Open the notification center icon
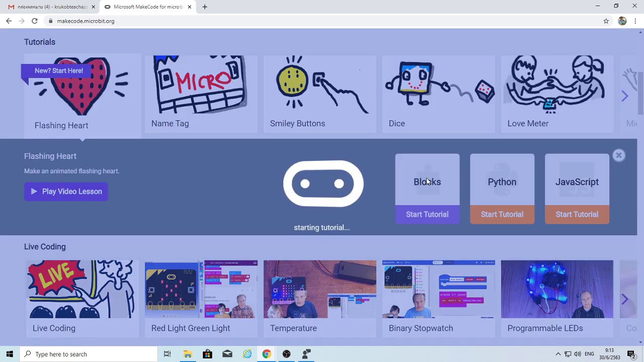Screen dimensions: 644x362 click(631, 354)
